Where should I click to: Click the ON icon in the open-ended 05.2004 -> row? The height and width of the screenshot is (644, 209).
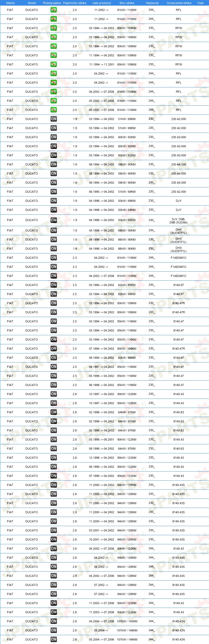54,630
